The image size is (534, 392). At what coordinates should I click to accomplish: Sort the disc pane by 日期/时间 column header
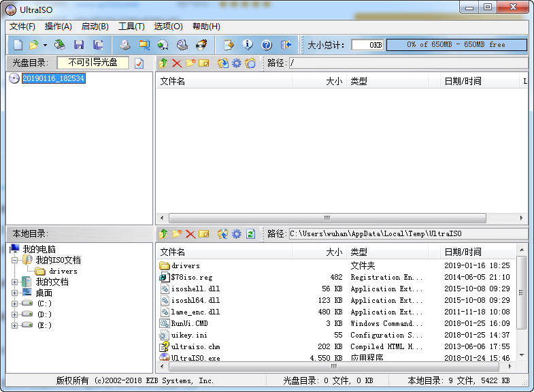pyautogui.click(x=479, y=82)
